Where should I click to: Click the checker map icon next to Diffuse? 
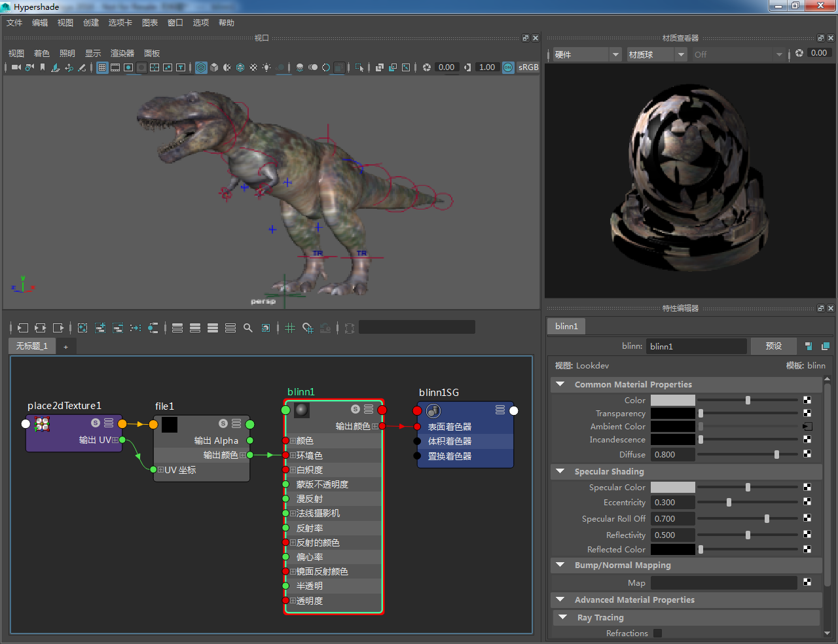click(x=807, y=454)
